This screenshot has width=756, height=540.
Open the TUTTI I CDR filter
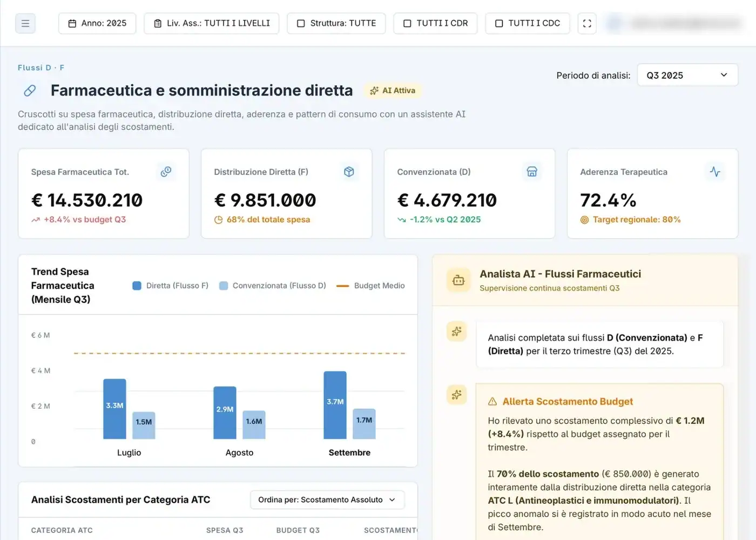click(436, 23)
